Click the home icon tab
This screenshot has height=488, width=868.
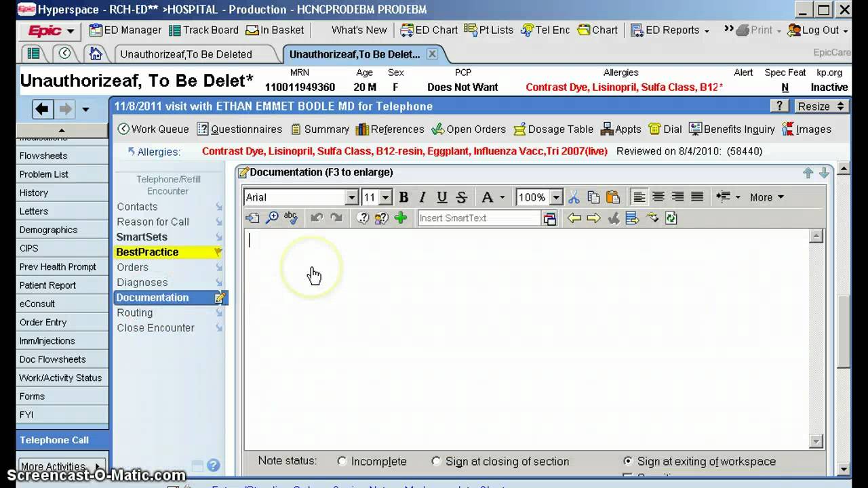click(96, 54)
